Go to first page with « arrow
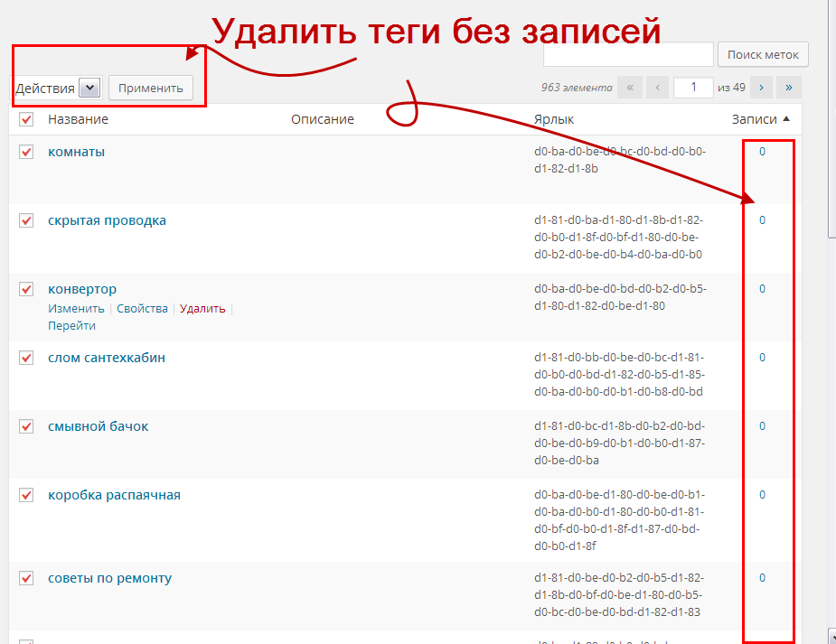This screenshot has width=836, height=644. pyautogui.click(x=630, y=88)
